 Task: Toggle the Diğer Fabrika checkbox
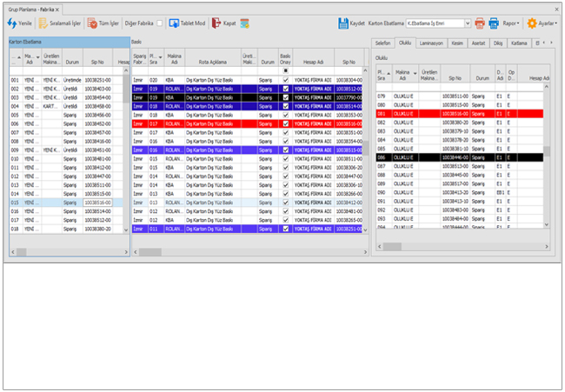point(160,23)
